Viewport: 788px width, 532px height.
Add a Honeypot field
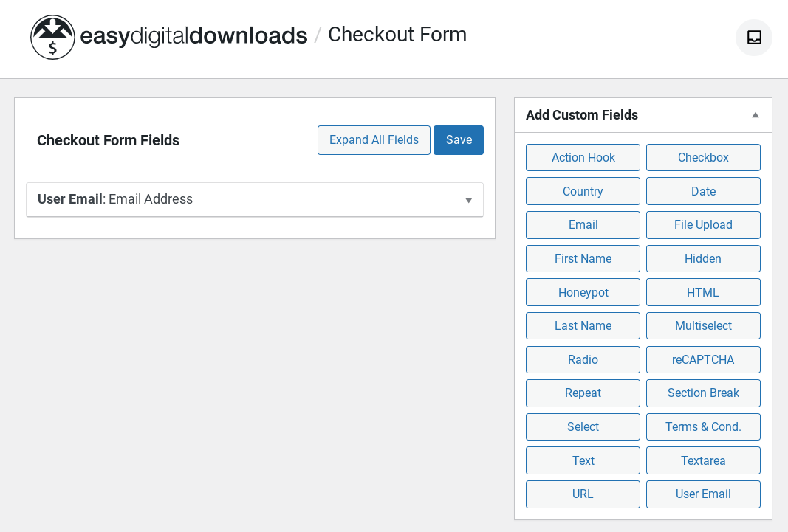583,292
